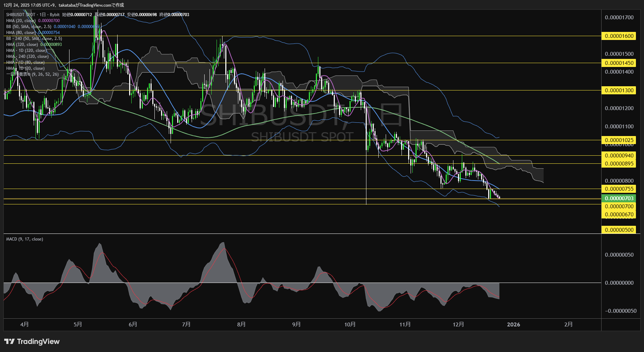
Task: Select the 10月 label on time axis
Action: pos(350,325)
